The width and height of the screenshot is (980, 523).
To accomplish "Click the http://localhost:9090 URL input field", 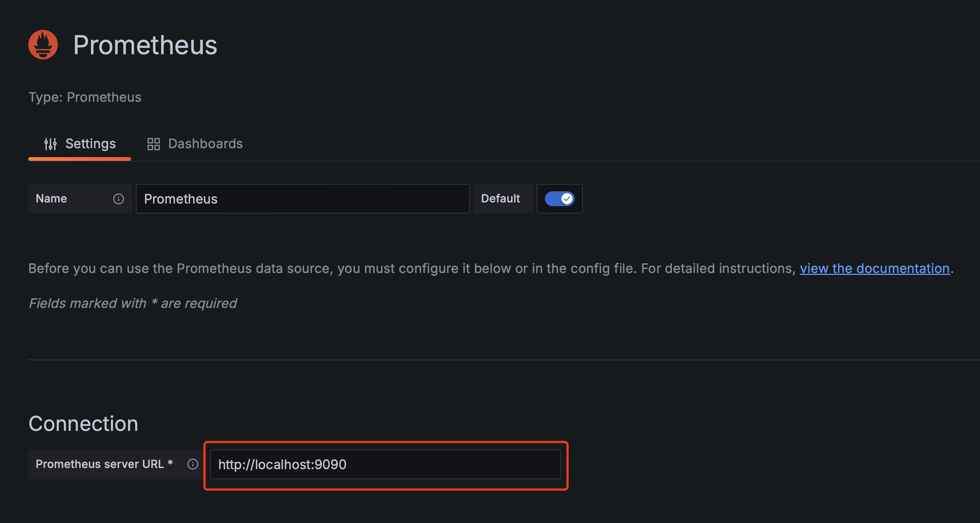I will click(x=385, y=464).
